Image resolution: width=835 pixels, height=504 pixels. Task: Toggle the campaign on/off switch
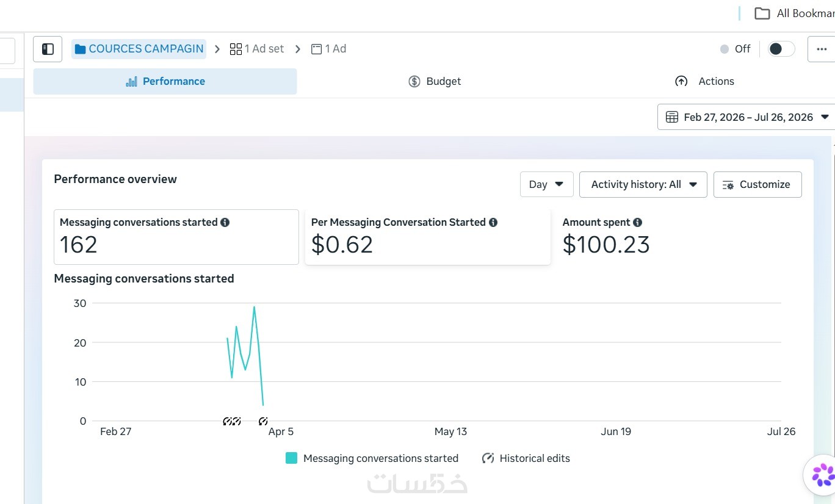pyautogui.click(x=781, y=49)
